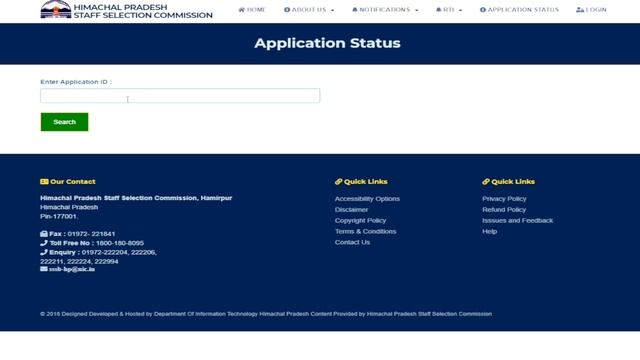Click the info icon beside Application Status

(x=483, y=9)
